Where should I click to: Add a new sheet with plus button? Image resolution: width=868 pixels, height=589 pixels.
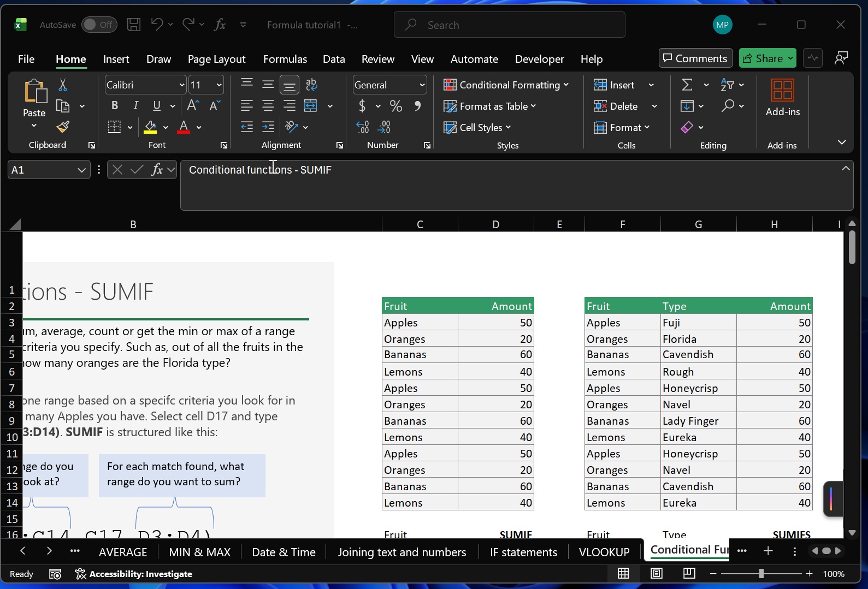point(768,551)
